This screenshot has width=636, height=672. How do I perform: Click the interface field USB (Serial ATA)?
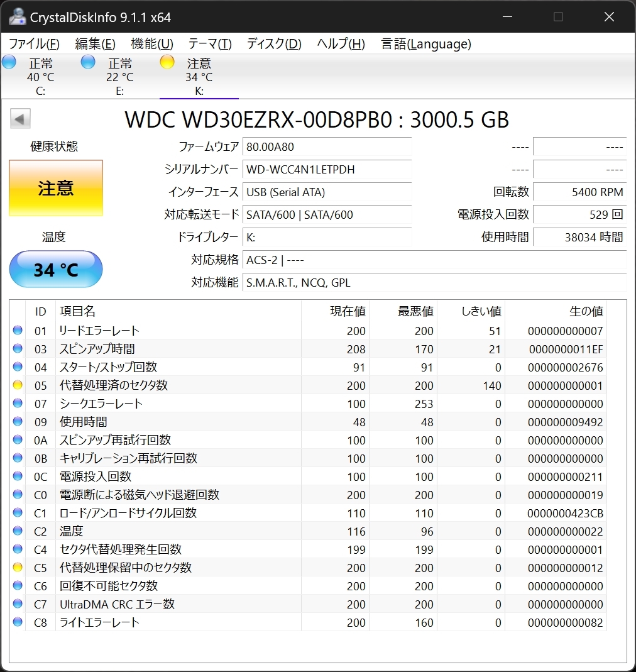327,192
